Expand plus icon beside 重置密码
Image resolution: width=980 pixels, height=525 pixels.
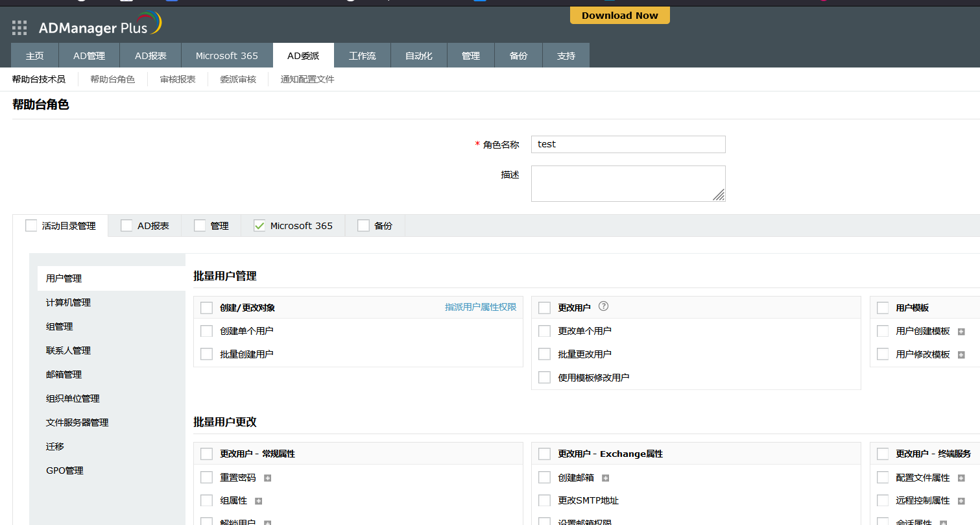267,478
